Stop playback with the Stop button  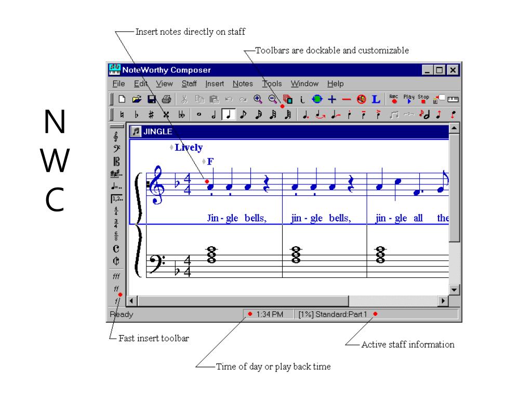point(423,99)
